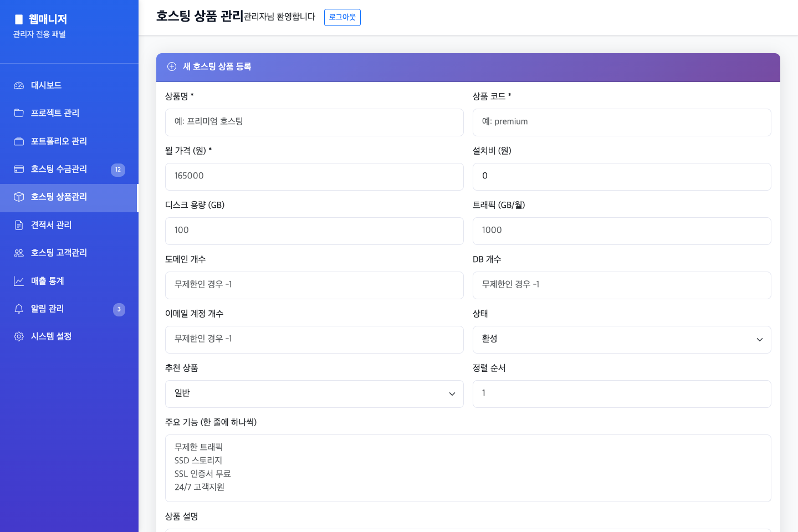This screenshot has height=532, width=798.
Task: Click the 주요 기능 textarea
Action: (468, 468)
